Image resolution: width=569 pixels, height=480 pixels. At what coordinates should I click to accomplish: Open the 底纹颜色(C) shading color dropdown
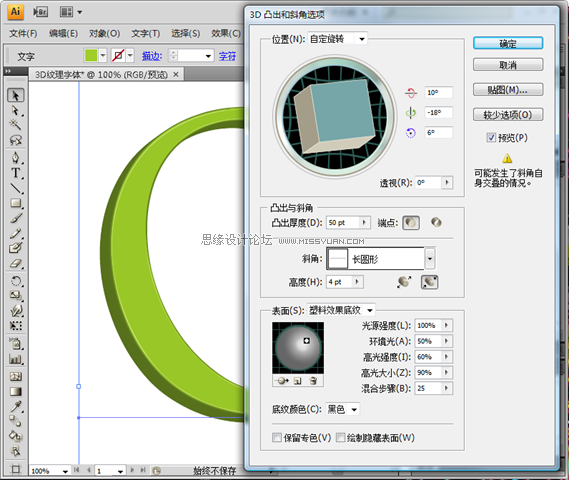pyautogui.click(x=343, y=410)
